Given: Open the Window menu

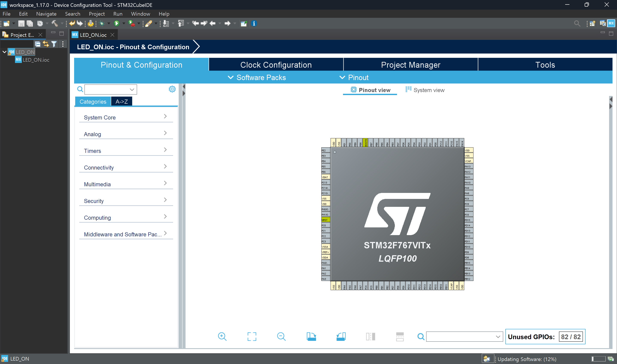Looking at the screenshot, I should click(x=140, y=14).
